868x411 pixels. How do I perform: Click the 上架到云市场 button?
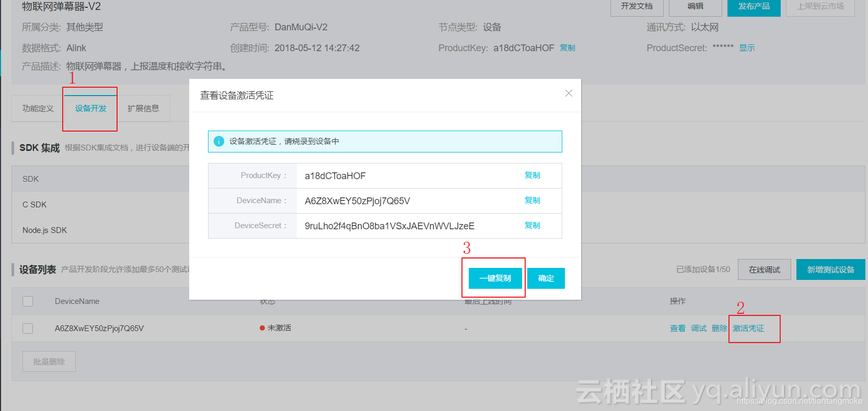[x=820, y=7]
